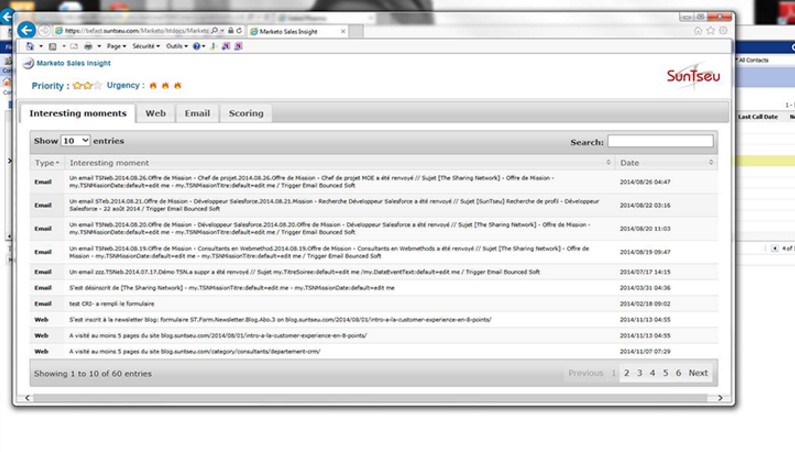Click the horizontal scrollbar track
Viewport: 795px width, 452px height.
pos(370,398)
